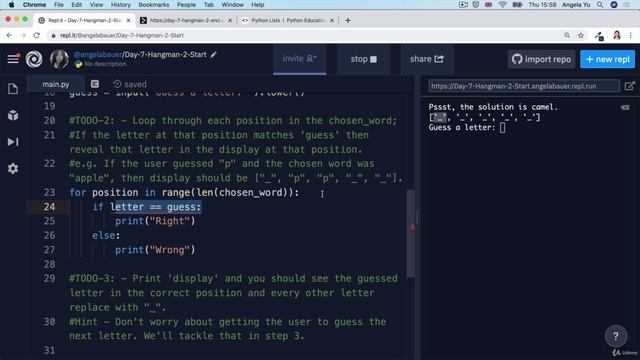Screen dimensions: 640x360
Task: Click the Wi-Fi status icon
Action: (502, 5)
